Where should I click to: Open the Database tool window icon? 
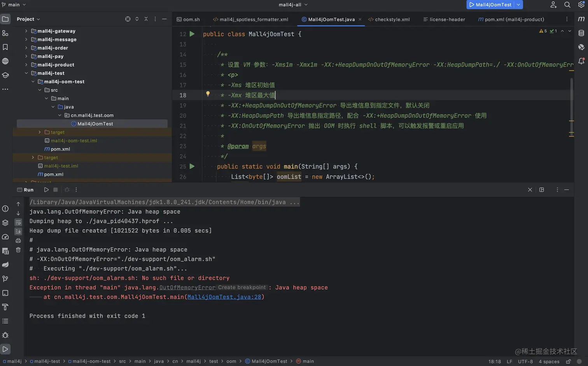(x=581, y=33)
